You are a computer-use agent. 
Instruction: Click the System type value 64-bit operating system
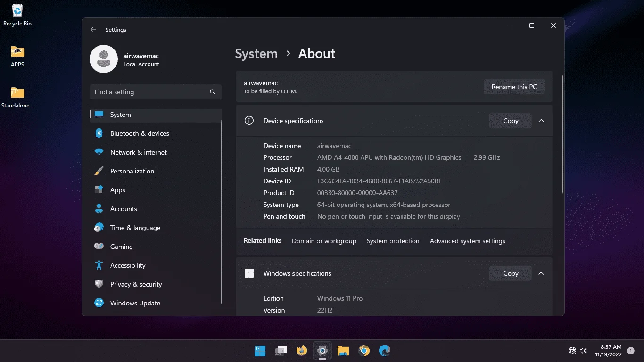tap(384, 205)
